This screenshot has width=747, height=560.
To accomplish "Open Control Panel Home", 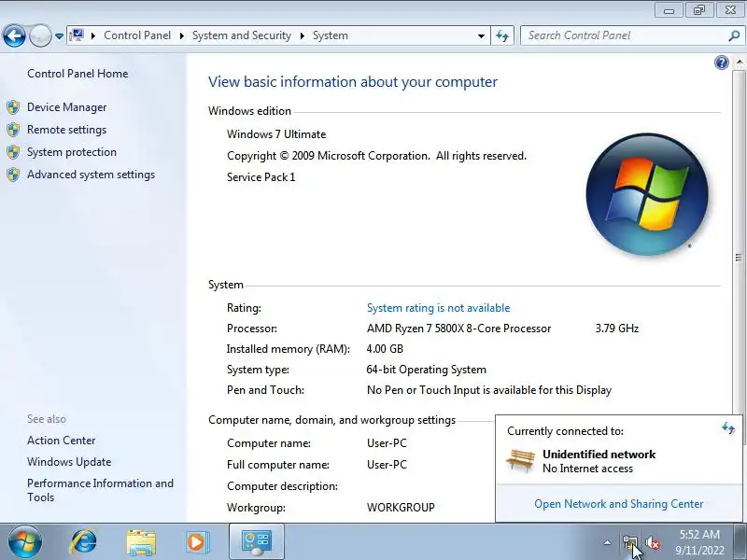I will tap(78, 74).
